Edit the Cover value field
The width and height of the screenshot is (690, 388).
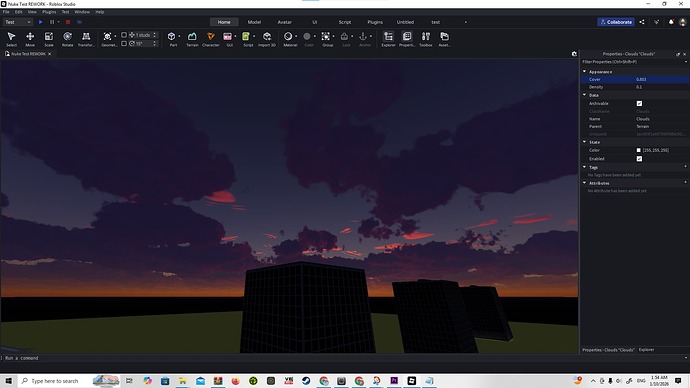(x=661, y=80)
